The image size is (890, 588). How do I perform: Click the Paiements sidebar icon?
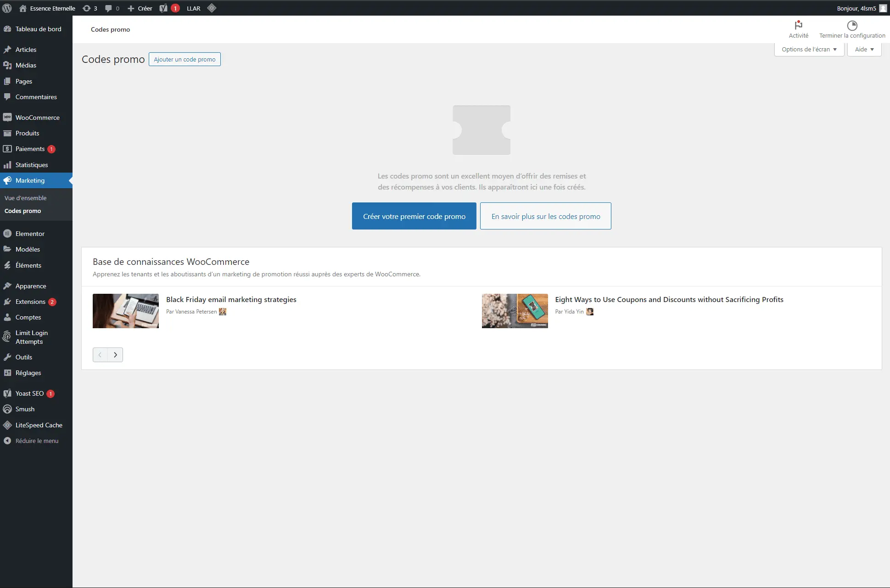pos(7,149)
